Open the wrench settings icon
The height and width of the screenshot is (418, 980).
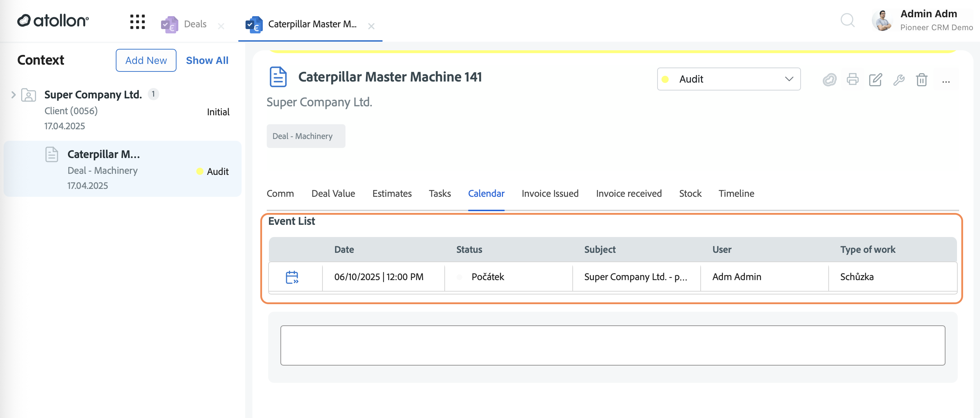[899, 80]
